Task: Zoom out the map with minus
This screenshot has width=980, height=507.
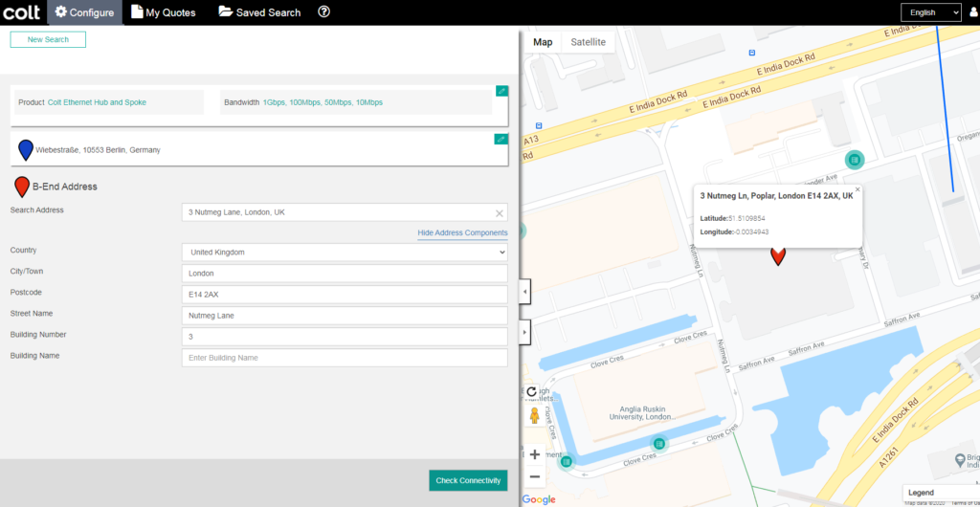Action: pos(534,477)
